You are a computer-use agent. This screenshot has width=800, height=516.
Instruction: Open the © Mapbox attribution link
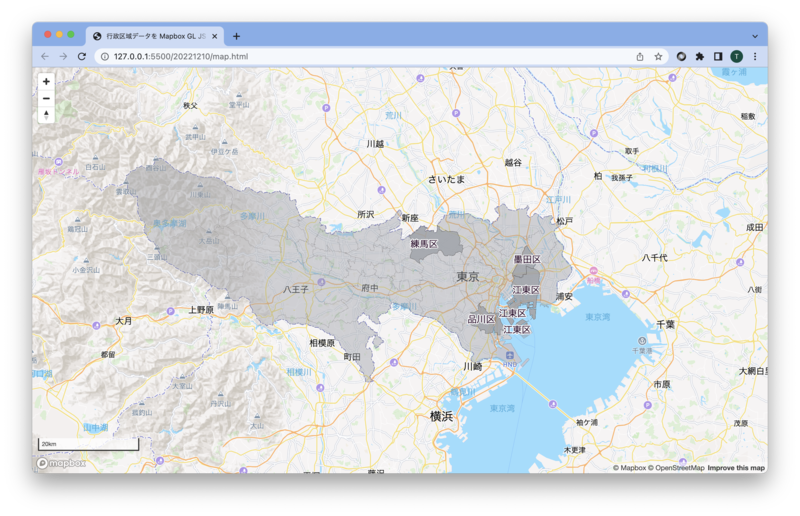[x=629, y=468]
